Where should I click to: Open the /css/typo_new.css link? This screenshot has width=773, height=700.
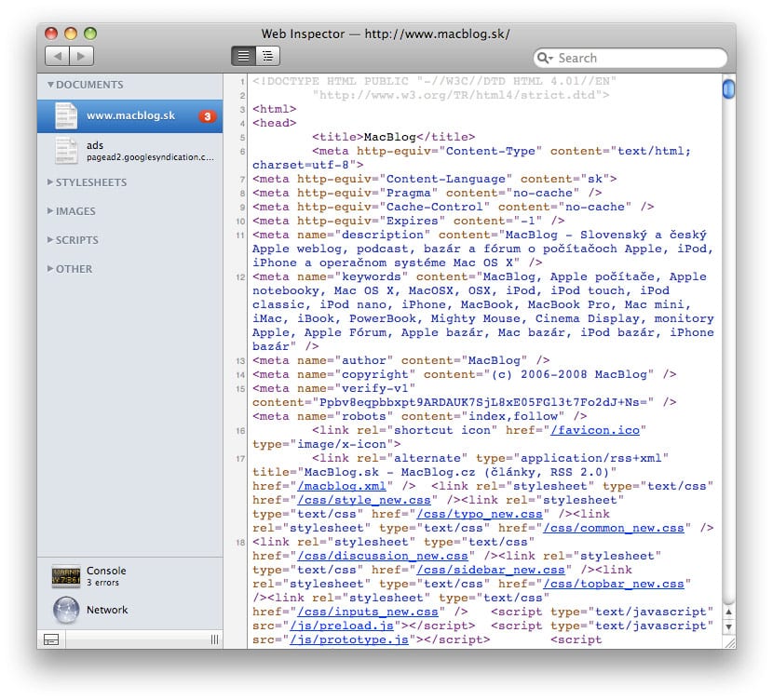pos(480,514)
